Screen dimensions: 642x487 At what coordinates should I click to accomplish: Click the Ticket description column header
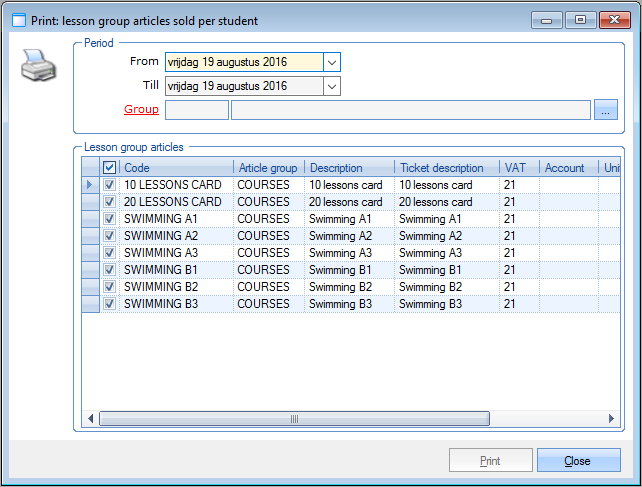pos(445,168)
